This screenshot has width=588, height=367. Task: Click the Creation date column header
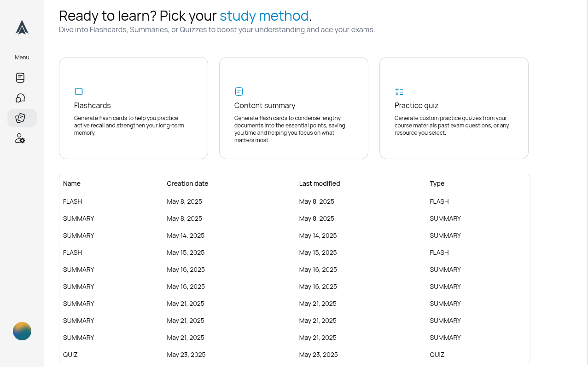coord(187,183)
